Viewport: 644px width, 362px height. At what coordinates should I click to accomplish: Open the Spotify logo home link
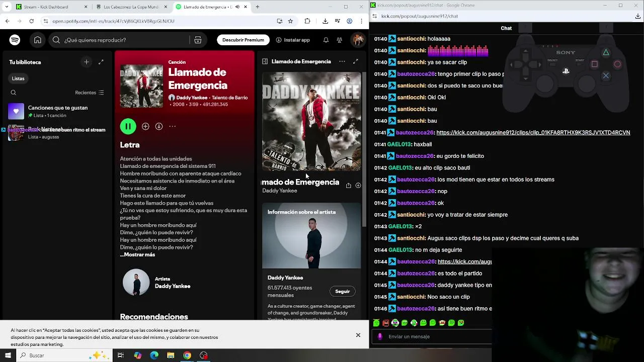15,40
